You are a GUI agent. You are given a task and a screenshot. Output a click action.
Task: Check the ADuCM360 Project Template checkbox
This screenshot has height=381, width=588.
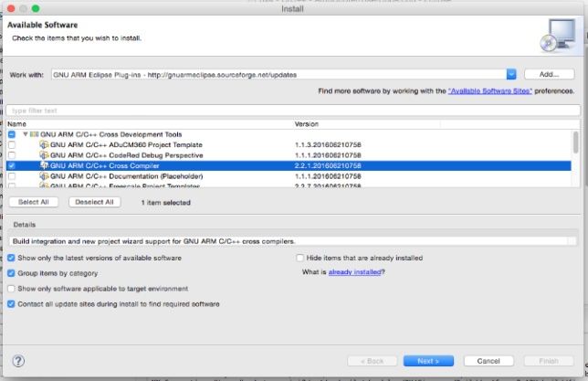click(x=12, y=145)
